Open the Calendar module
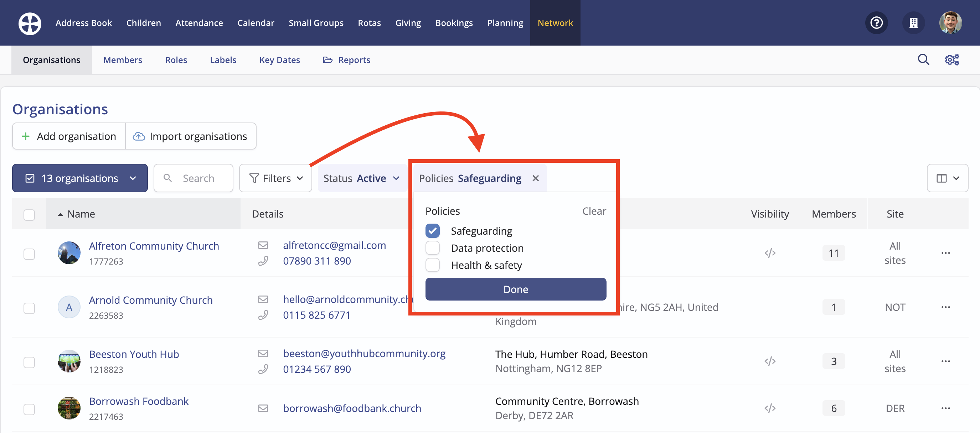The height and width of the screenshot is (433, 980). [256, 23]
